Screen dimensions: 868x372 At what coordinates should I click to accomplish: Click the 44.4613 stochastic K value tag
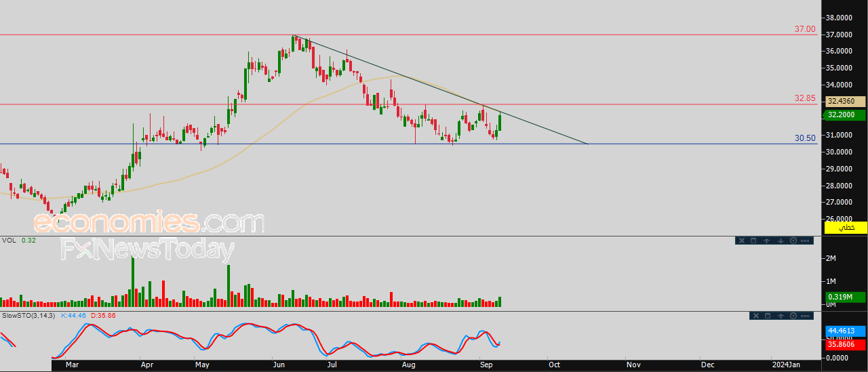(845, 331)
